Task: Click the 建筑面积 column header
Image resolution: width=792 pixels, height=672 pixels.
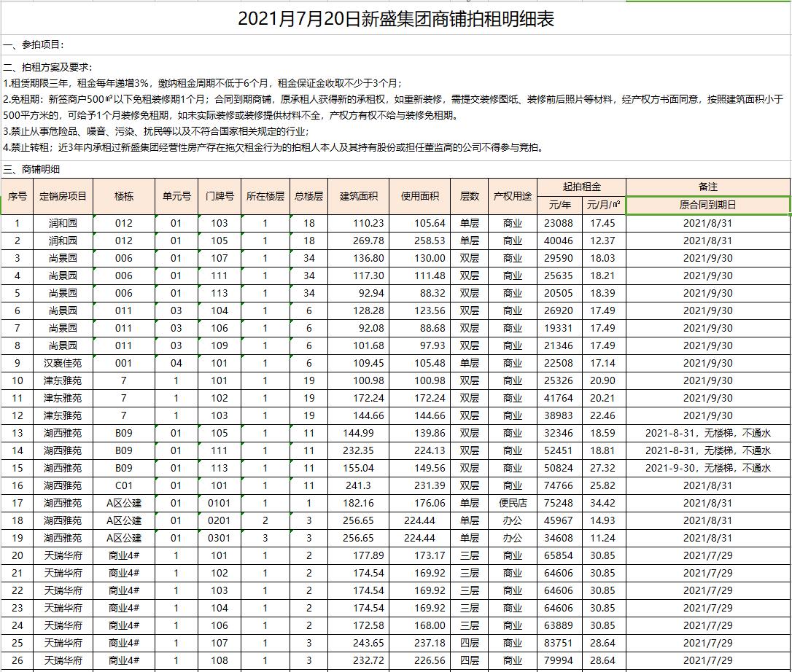Action: tap(358, 196)
